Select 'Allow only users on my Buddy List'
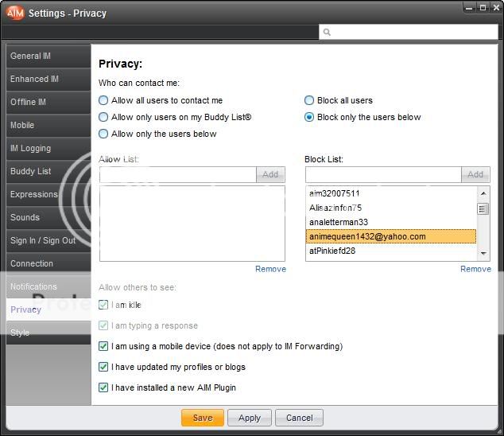 103,117
